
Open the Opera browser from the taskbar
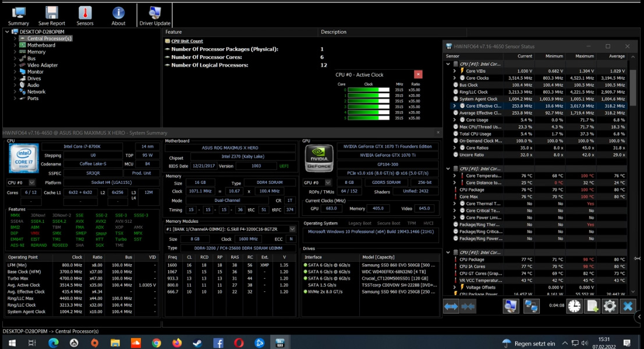click(239, 343)
